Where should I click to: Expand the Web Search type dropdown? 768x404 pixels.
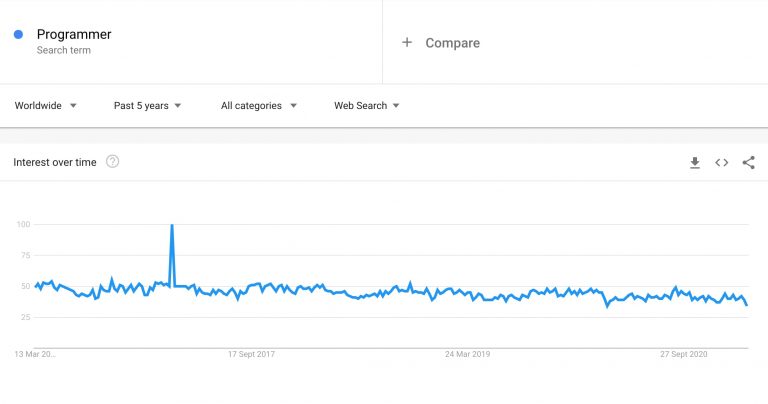pyautogui.click(x=366, y=106)
